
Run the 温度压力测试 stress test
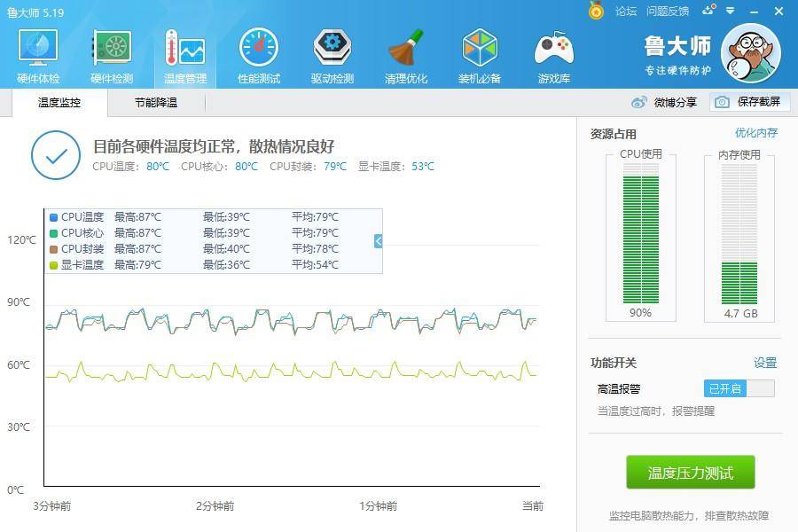pos(689,473)
